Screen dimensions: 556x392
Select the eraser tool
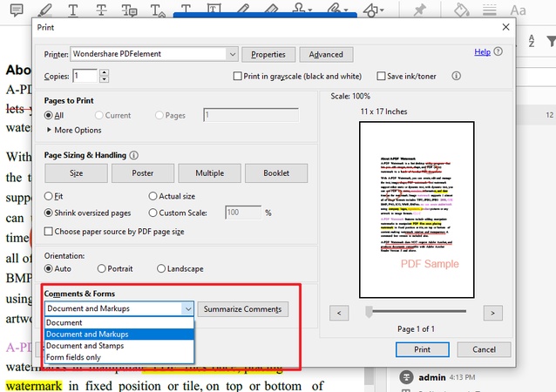[x=271, y=9]
